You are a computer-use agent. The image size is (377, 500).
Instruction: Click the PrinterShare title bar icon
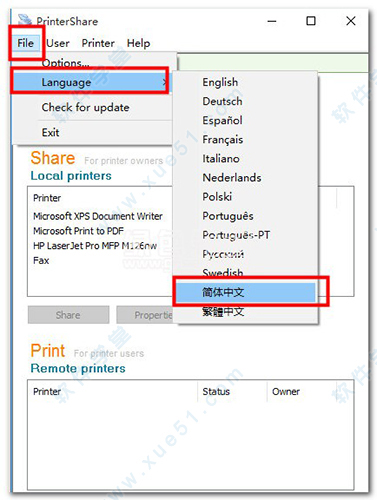[25, 20]
